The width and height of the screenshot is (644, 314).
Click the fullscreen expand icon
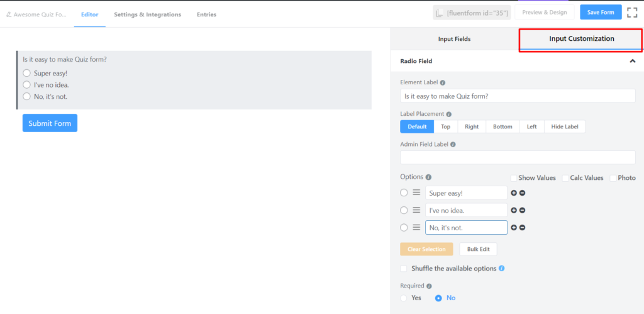(631, 13)
